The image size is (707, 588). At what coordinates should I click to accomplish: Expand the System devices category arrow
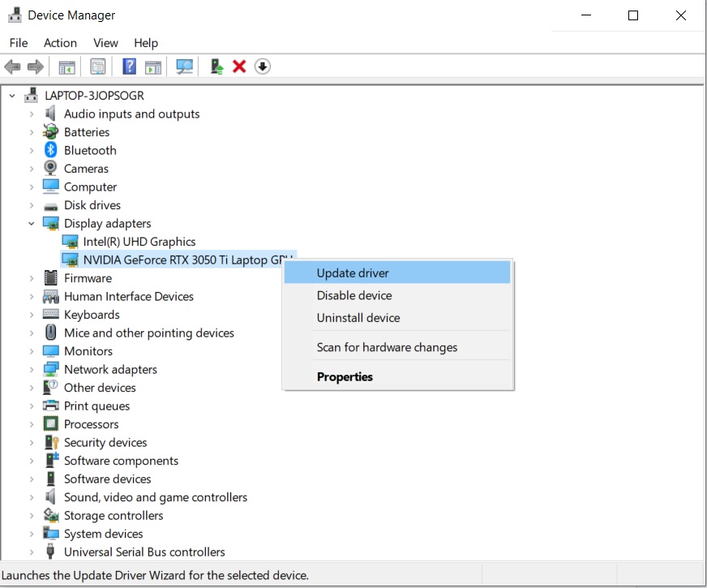tap(31, 534)
